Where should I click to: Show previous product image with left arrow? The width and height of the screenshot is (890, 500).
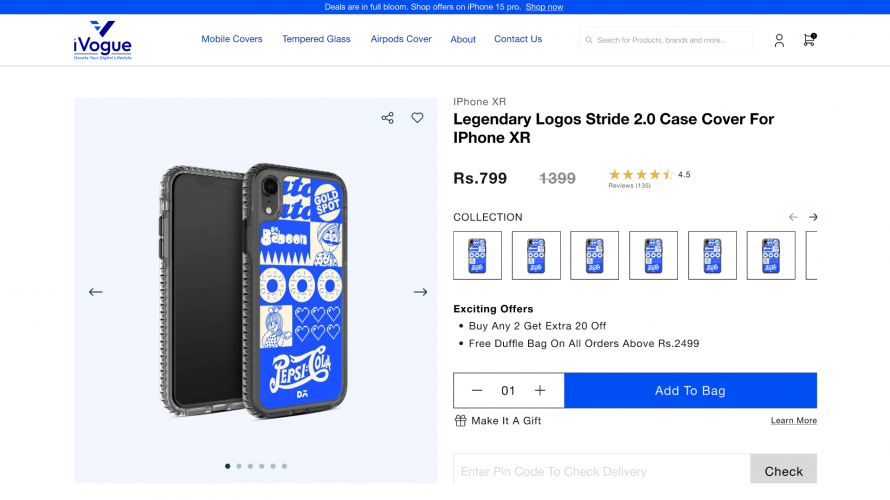tap(96, 292)
